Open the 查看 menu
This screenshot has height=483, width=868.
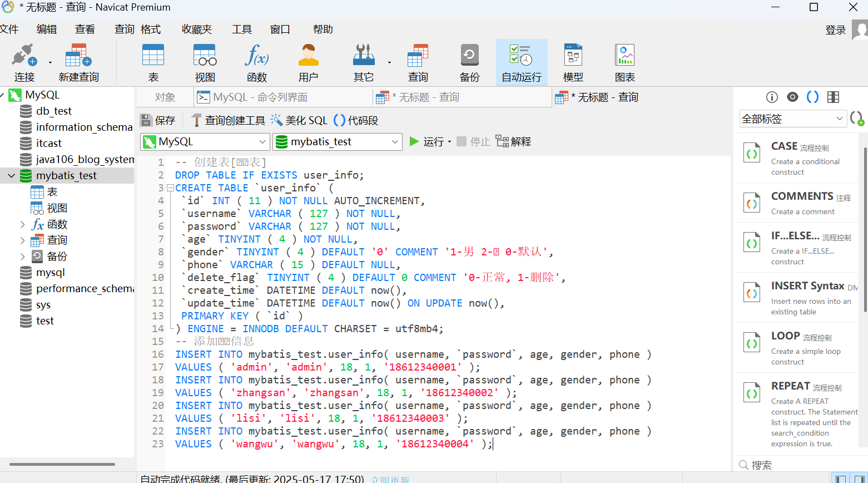85,29
